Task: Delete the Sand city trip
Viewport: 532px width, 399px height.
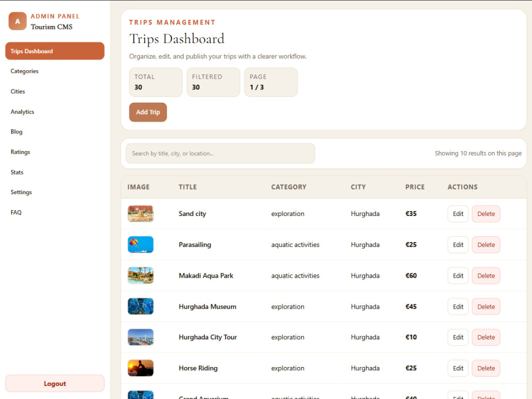Action: click(x=486, y=214)
